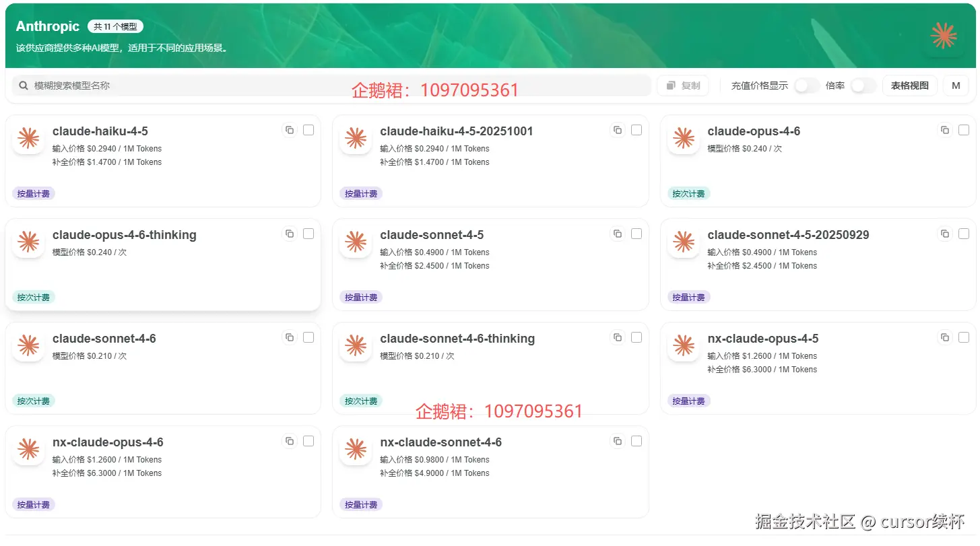Image resolution: width=980 pixels, height=546 pixels.
Task: Click the Anthropic logo in the green banner
Action: [x=944, y=36]
